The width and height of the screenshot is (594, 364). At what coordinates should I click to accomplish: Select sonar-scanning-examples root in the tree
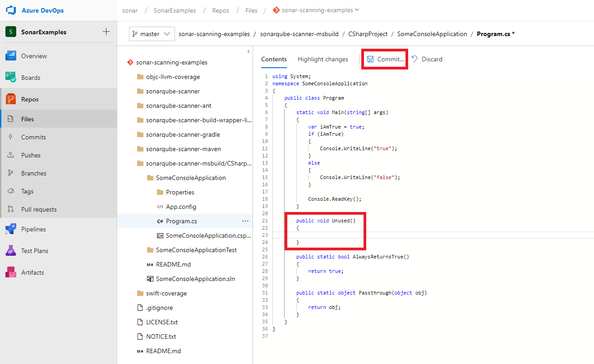point(172,62)
